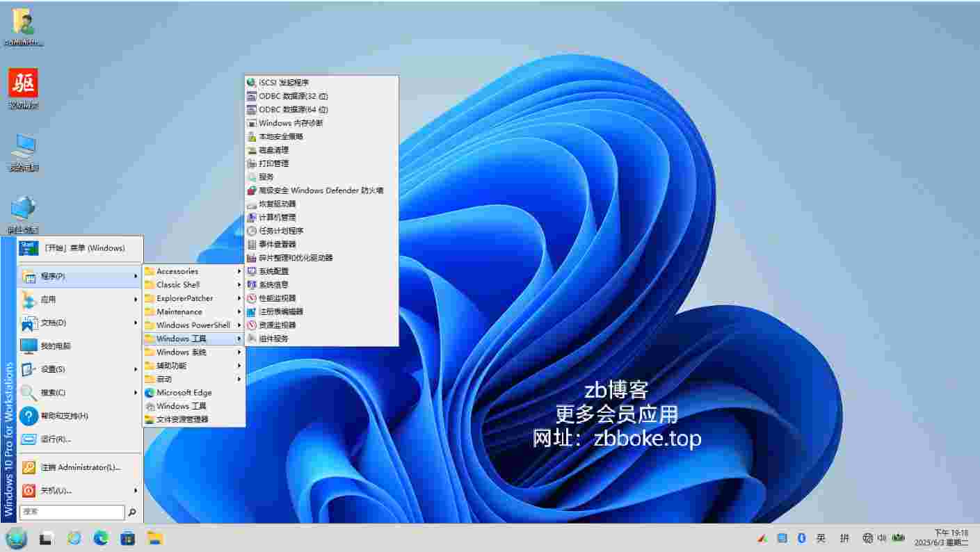This screenshot has width=980, height=552.
Task: Switch input language via 英 indicator
Action: pyautogui.click(x=821, y=538)
